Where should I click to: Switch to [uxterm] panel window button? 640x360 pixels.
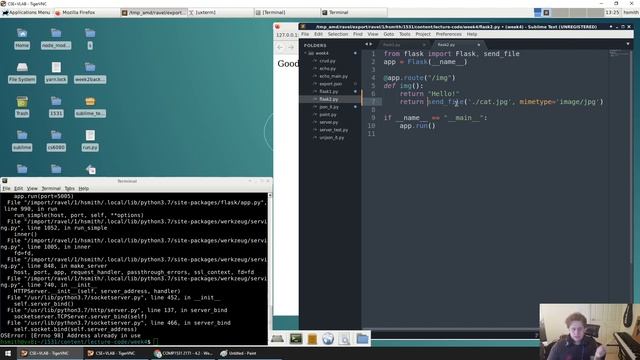[220, 13]
